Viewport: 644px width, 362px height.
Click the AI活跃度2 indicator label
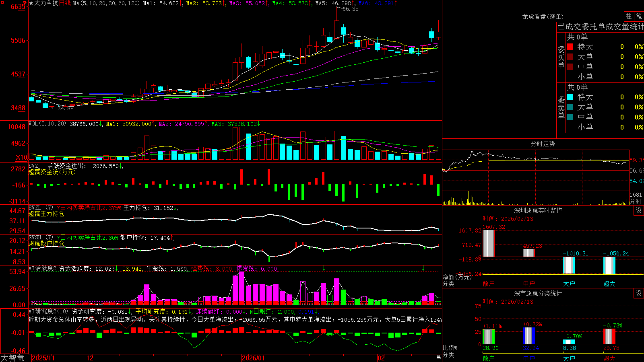(43, 268)
